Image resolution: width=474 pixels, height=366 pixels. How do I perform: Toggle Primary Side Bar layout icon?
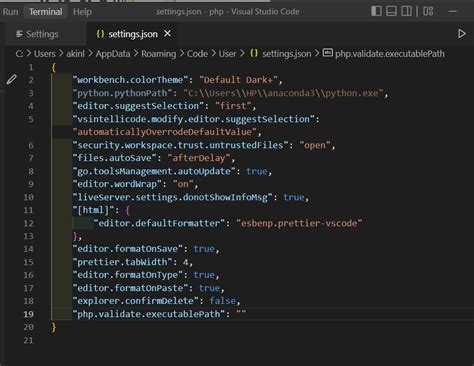(376, 11)
